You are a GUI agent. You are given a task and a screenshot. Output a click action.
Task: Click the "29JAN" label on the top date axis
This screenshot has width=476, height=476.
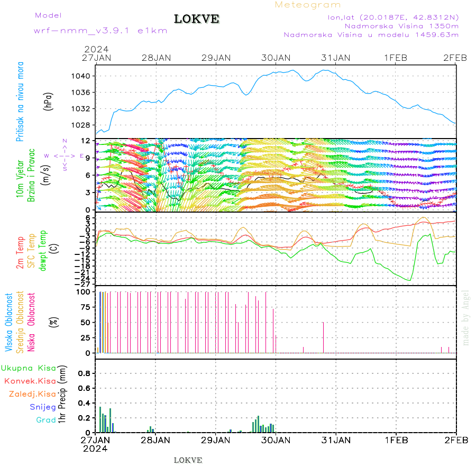(x=216, y=58)
